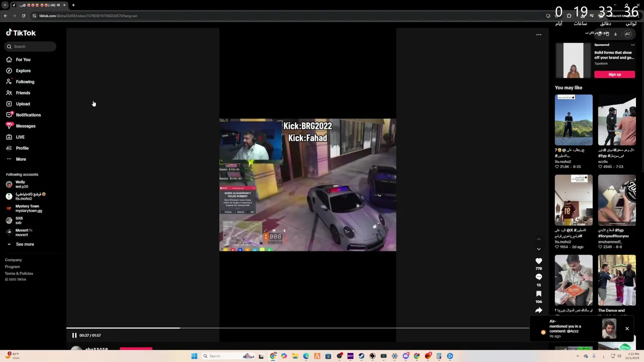The image size is (644, 362).
Task: Click the Typeform Sign up button
Action: pyautogui.click(x=614, y=74)
